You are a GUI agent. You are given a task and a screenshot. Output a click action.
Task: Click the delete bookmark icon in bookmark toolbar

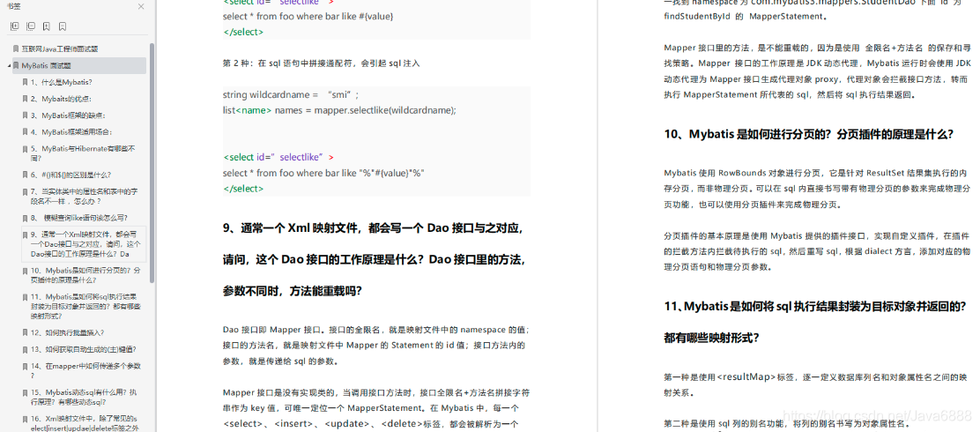click(x=63, y=26)
